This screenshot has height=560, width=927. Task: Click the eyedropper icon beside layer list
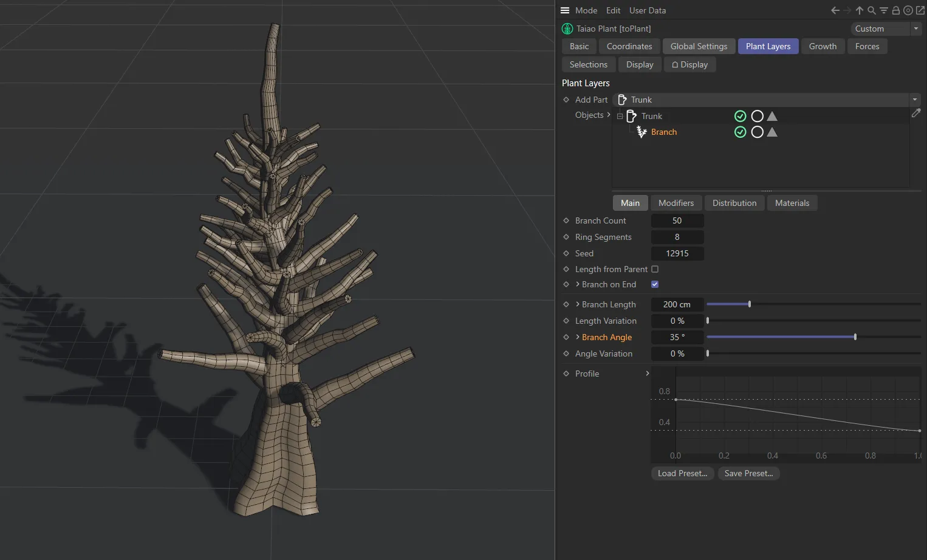click(917, 113)
